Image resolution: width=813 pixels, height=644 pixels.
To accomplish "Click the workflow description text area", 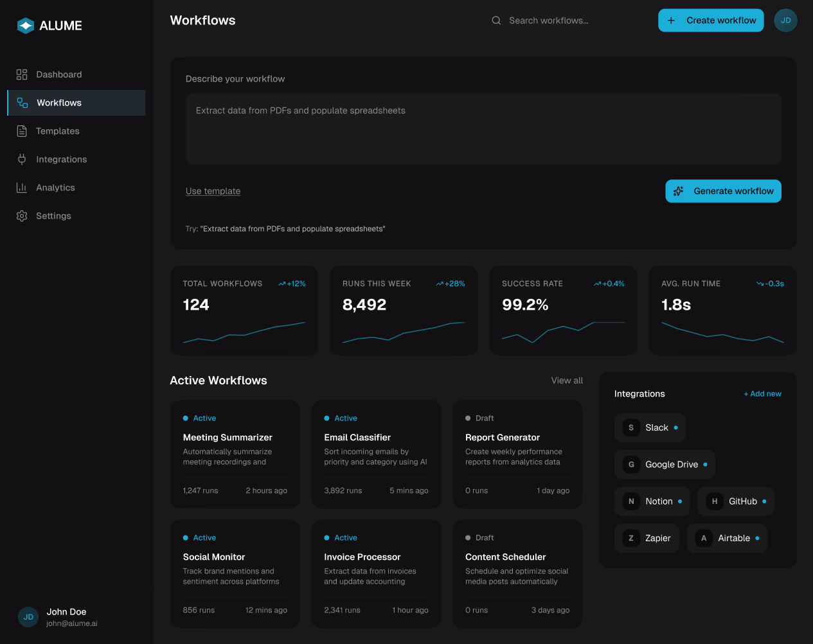I will tap(483, 129).
